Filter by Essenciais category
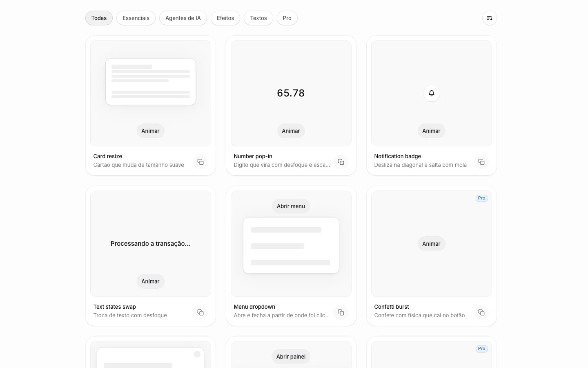The image size is (588, 368). [x=136, y=18]
